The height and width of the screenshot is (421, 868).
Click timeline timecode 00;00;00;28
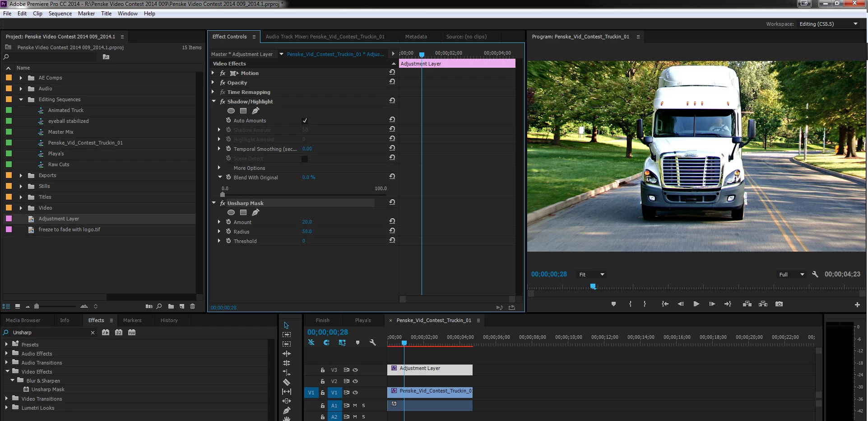tap(328, 332)
